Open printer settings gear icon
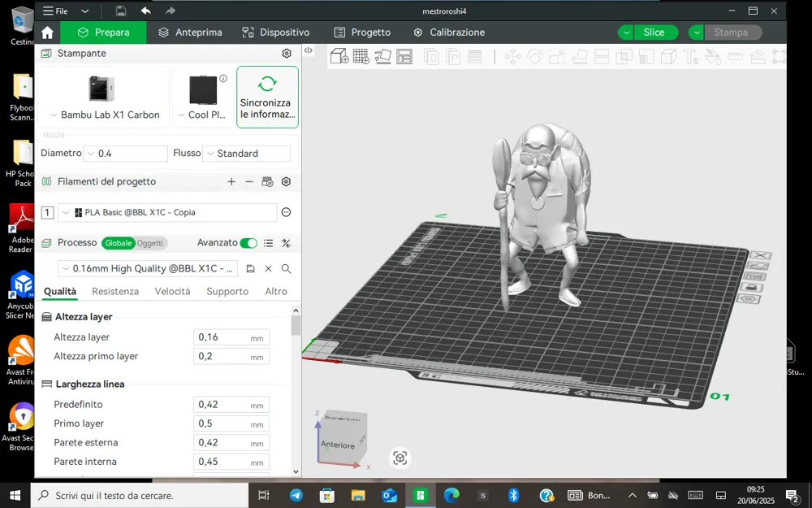 coord(287,54)
